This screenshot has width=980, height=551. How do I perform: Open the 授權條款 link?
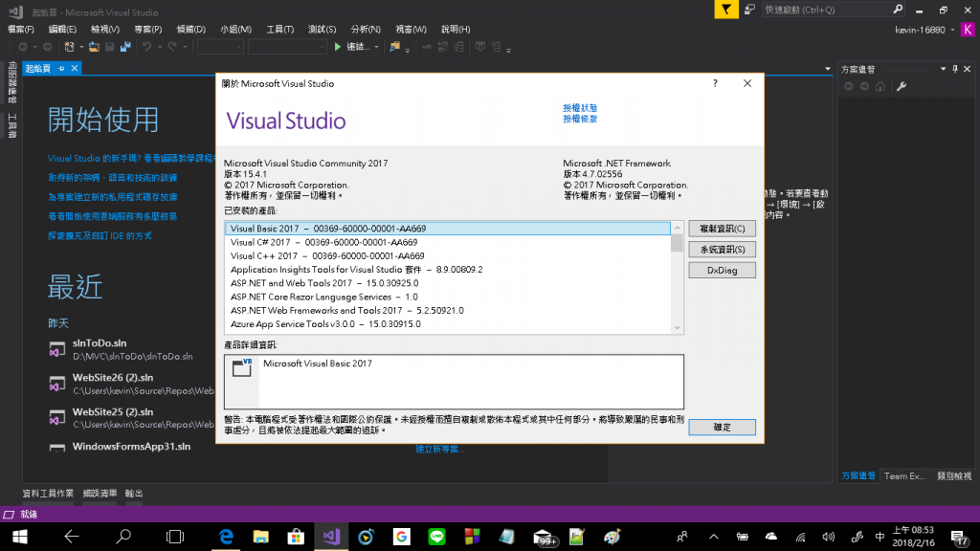point(579,119)
